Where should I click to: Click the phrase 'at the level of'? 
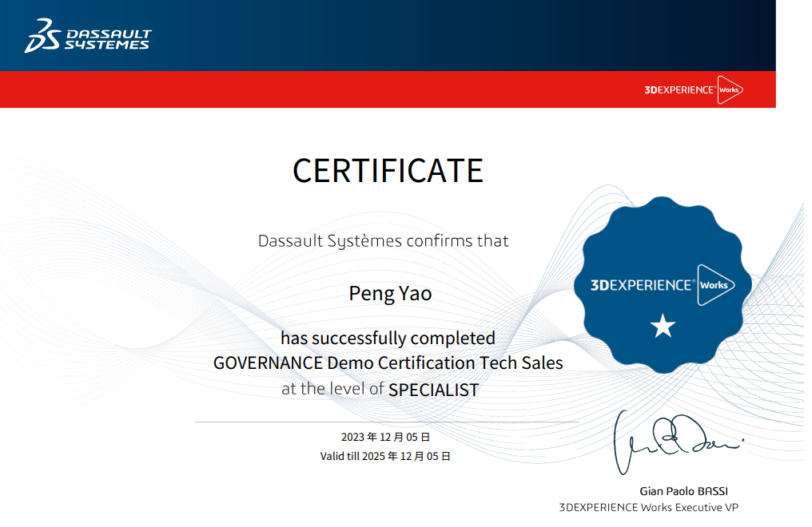[x=332, y=388]
